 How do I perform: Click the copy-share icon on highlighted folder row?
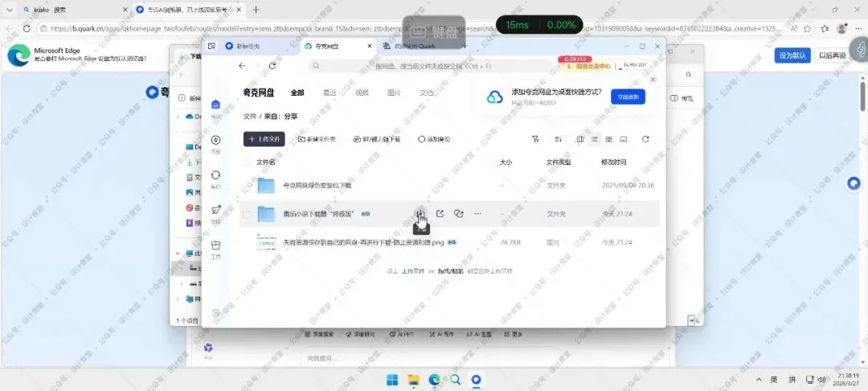[x=458, y=214]
